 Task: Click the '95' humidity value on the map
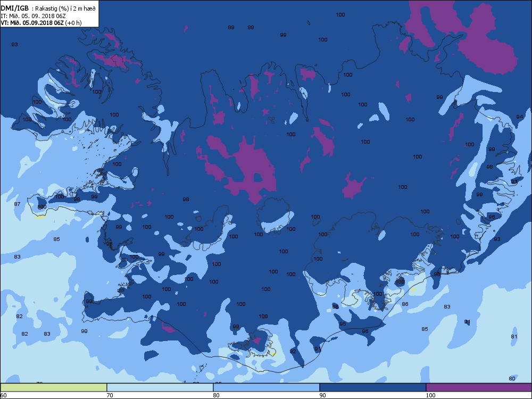pos(343,323)
